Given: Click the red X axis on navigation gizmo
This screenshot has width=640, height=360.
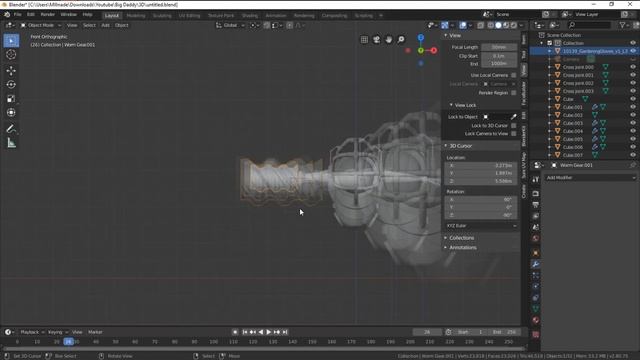Looking at the screenshot, I should [433, 50].
